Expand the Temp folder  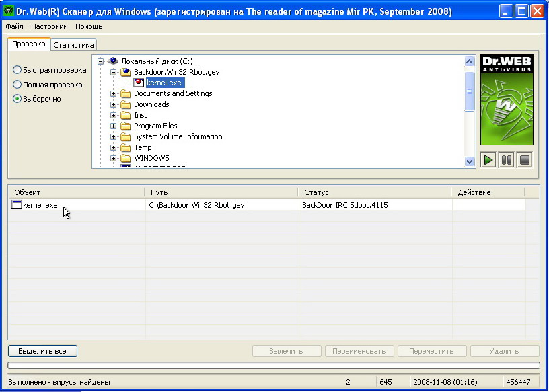click(x=113, y=147)
